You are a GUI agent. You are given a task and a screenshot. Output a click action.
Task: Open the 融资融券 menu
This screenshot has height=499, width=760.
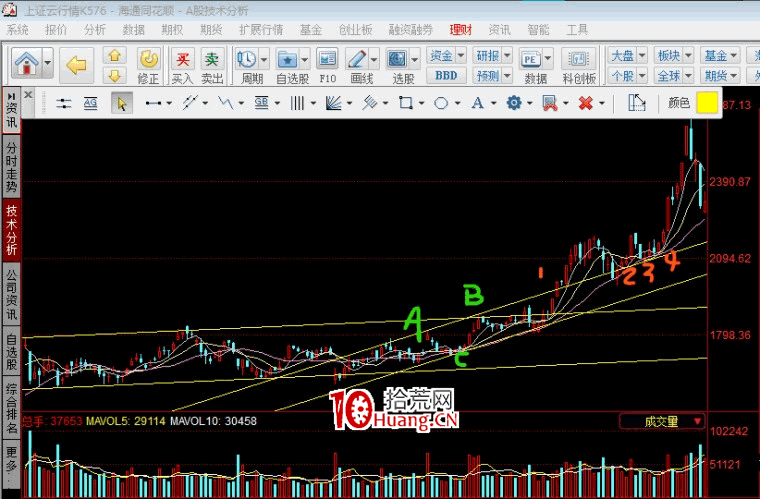pyautogui.click(x=410, y=30)
